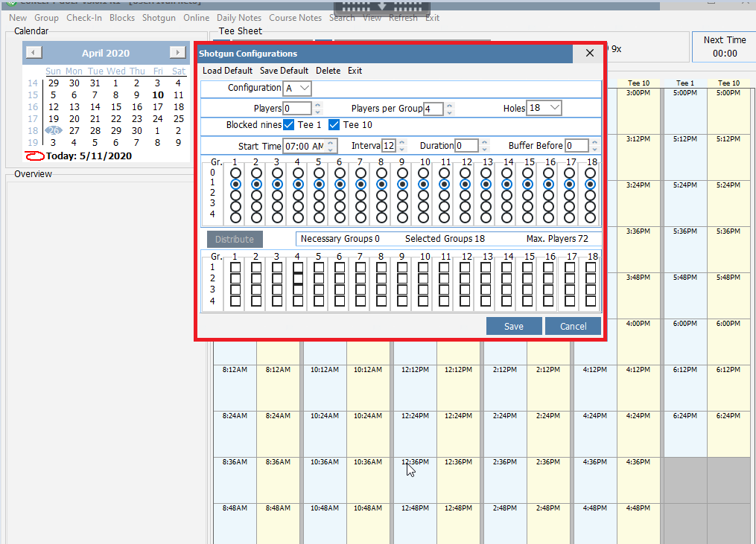Click the Buffer Before field

[576, 146]
